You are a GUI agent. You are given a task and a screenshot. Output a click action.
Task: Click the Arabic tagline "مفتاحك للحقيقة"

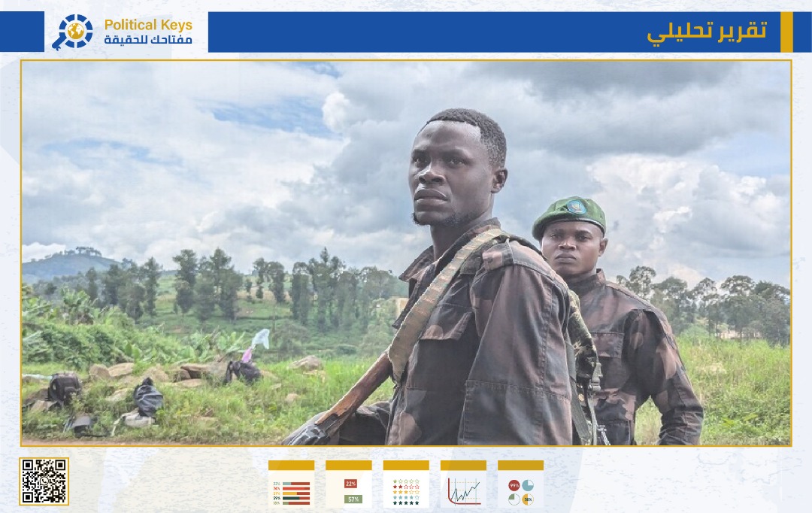148,40
